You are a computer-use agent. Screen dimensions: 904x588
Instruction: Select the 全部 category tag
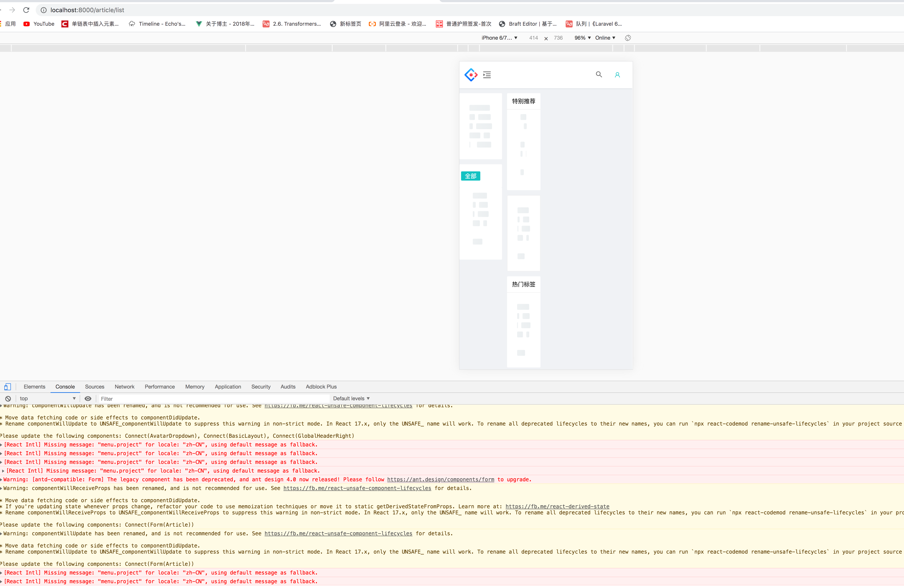470,176
